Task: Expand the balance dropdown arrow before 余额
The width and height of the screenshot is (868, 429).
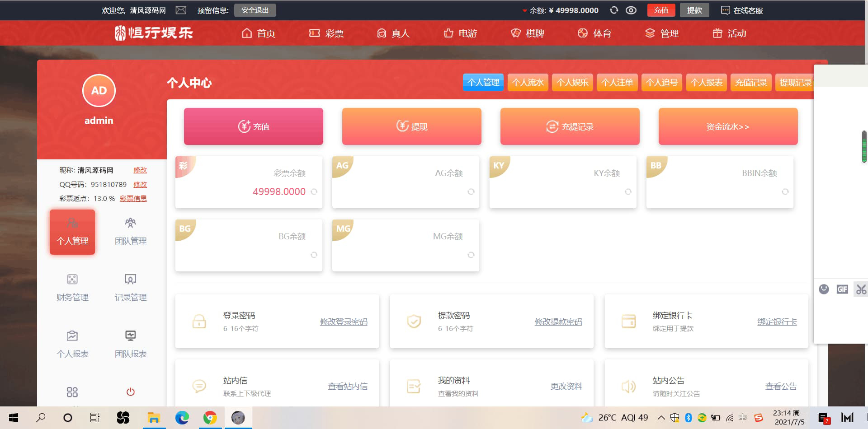Action: tap(524, 10)
